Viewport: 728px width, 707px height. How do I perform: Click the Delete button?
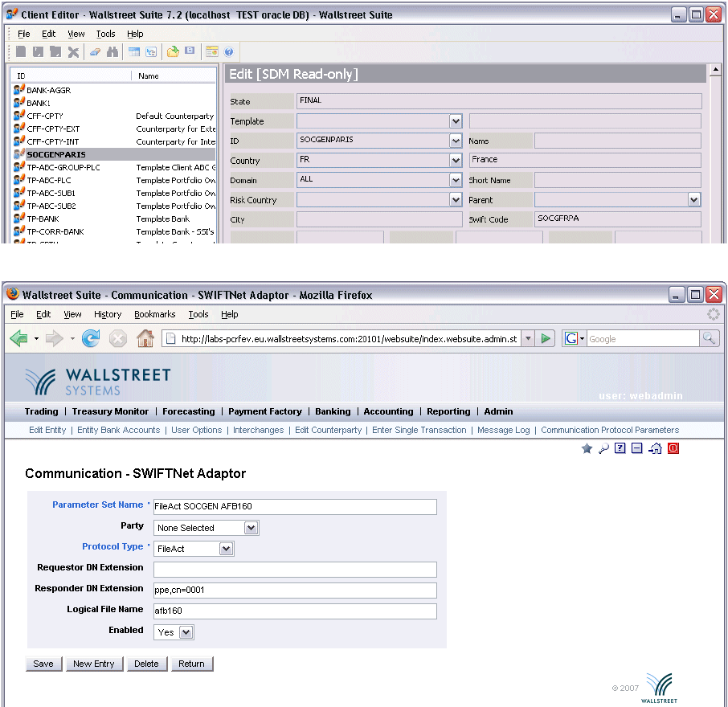coord(146,664)
